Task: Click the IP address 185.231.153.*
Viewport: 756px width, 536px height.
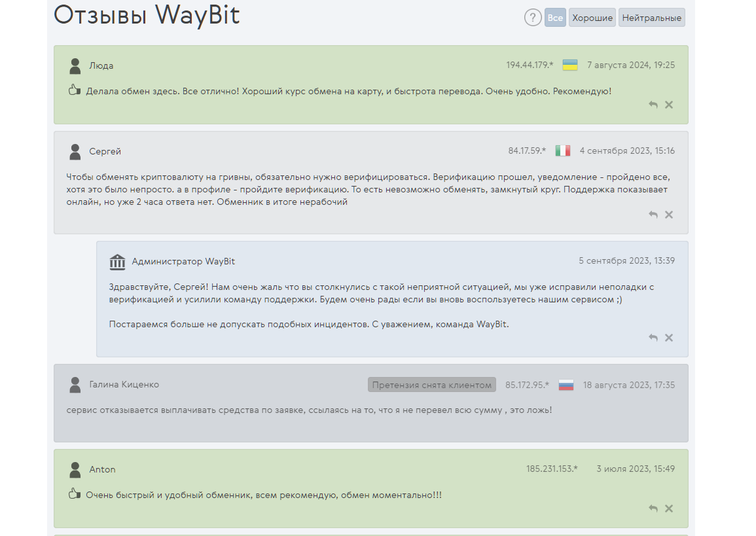Action: (552, 469)
